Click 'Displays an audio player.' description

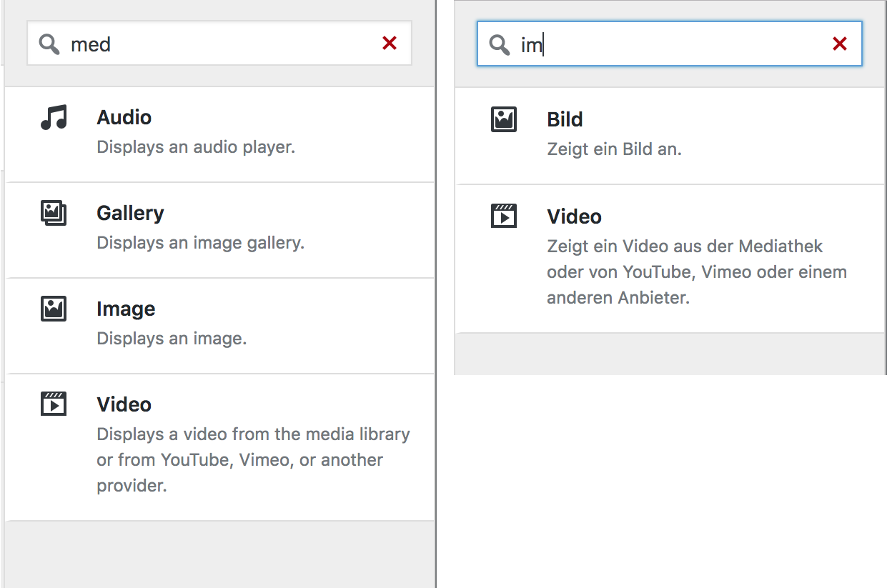[x=196, y=147]
